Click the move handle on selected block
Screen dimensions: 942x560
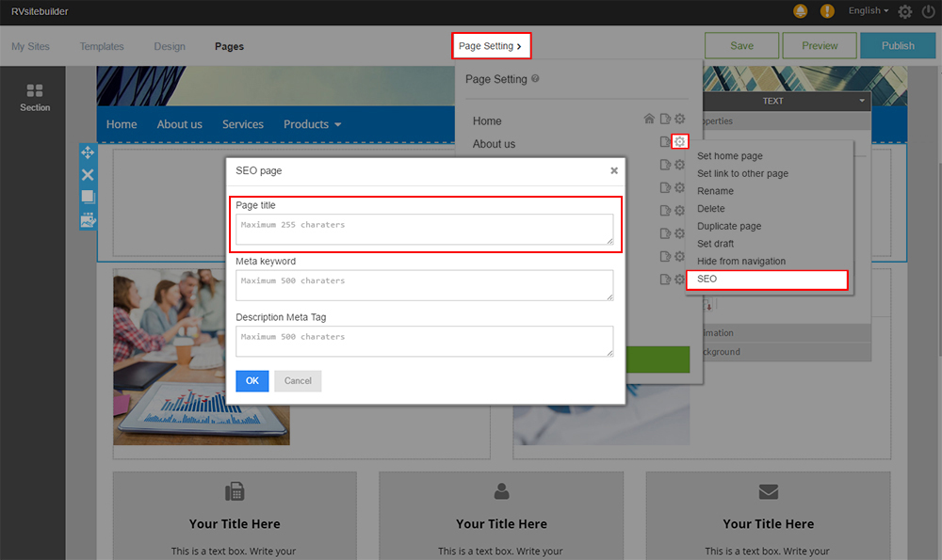[88, 152]
